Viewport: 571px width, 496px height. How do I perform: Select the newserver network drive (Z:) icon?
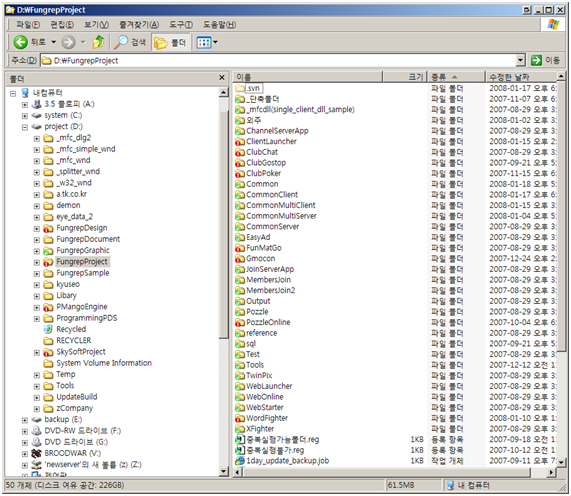point(36,465)
